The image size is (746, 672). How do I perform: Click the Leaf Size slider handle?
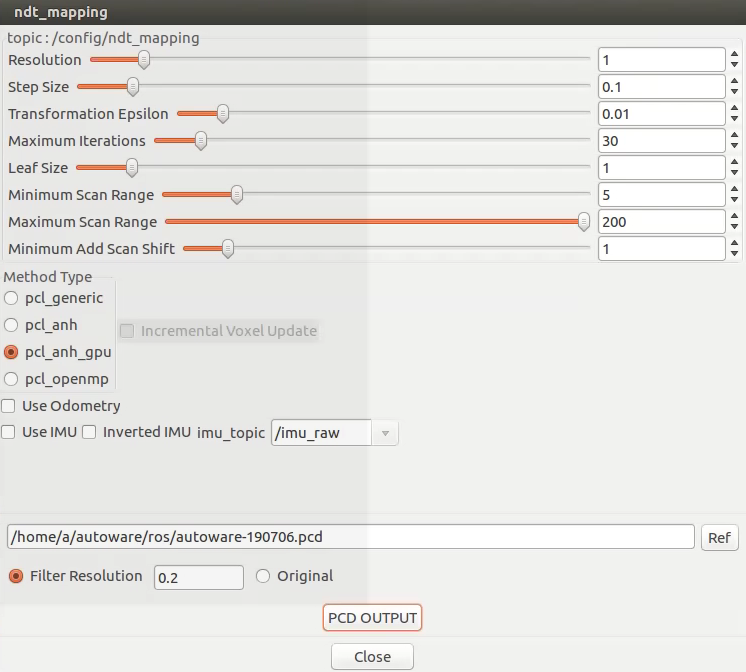coord(132,168)
